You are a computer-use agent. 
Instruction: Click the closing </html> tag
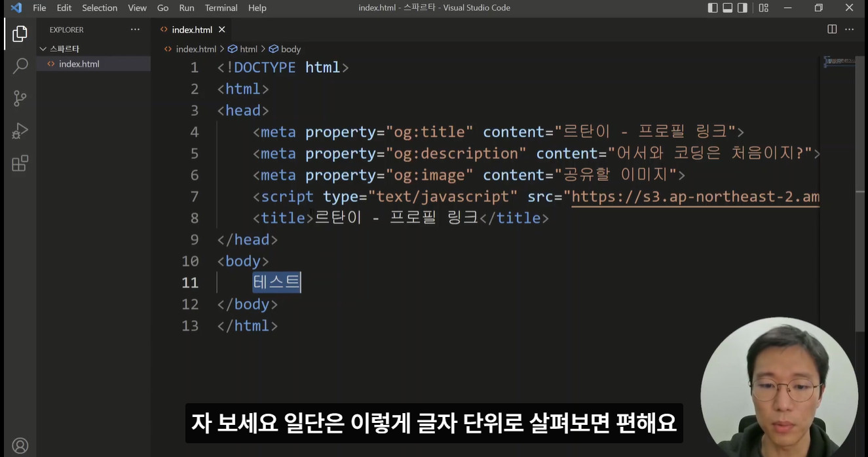(x=248, y=325)
